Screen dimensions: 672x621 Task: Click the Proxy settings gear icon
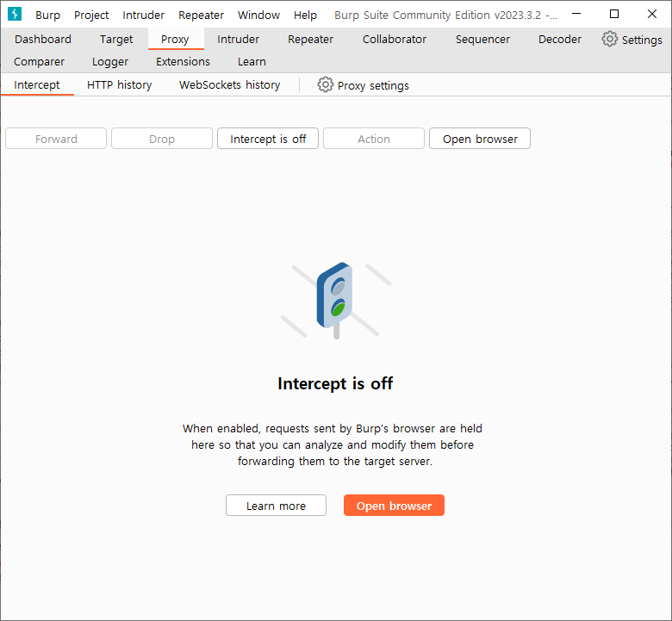326,85
